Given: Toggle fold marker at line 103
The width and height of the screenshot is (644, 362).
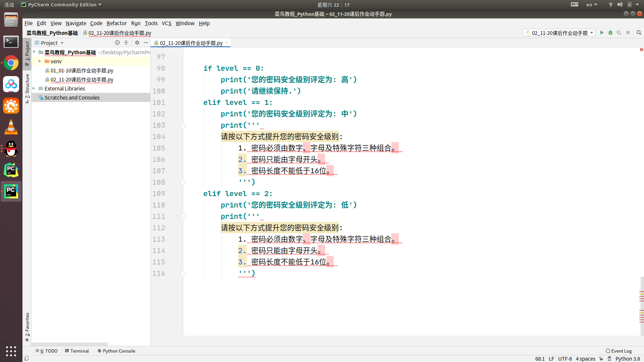Looking at the screenshot, I should click(183, 125).
